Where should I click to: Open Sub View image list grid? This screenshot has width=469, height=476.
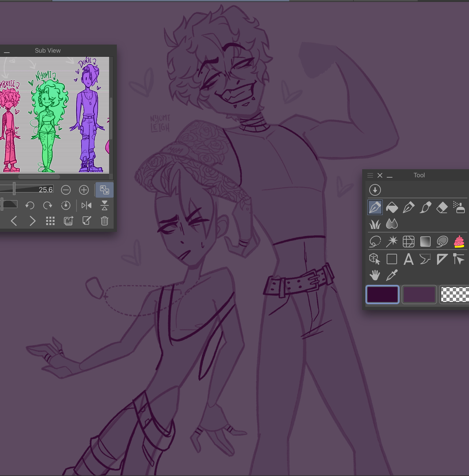pos(50,221)
